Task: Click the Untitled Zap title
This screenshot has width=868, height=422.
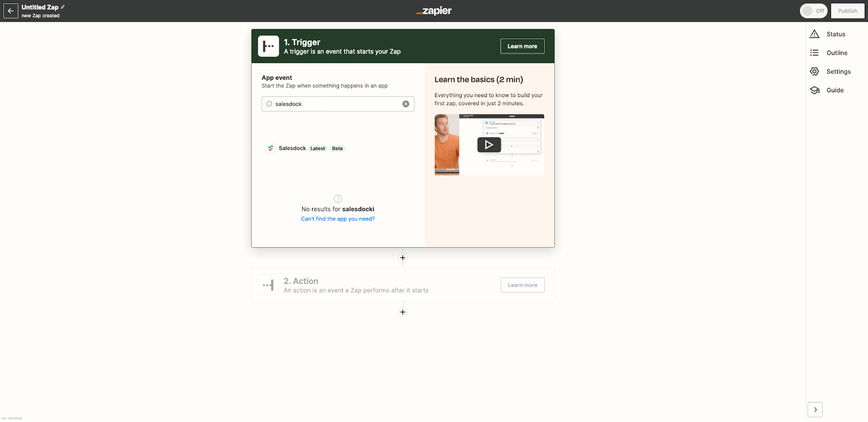Action: click(40, 7)
